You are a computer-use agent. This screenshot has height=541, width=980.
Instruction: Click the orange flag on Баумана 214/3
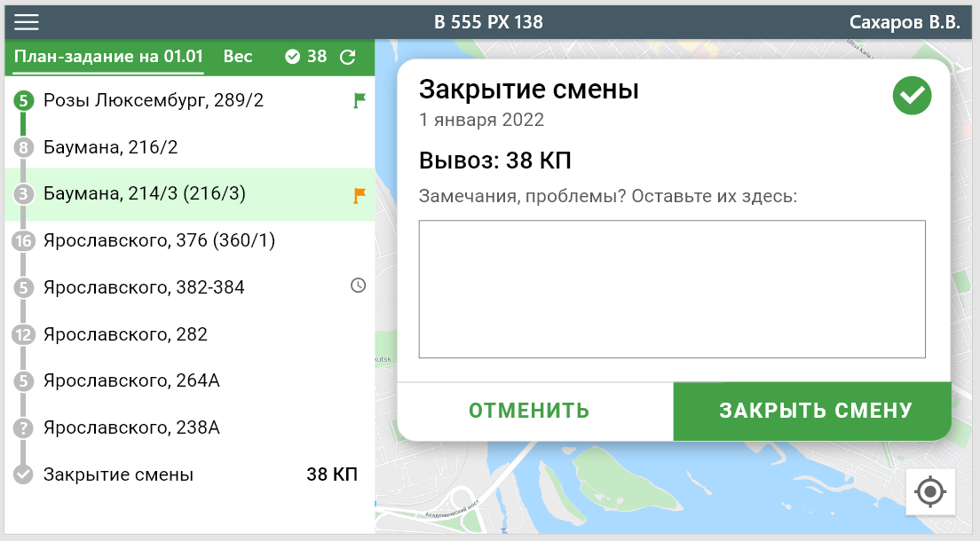tap(359, 195)
